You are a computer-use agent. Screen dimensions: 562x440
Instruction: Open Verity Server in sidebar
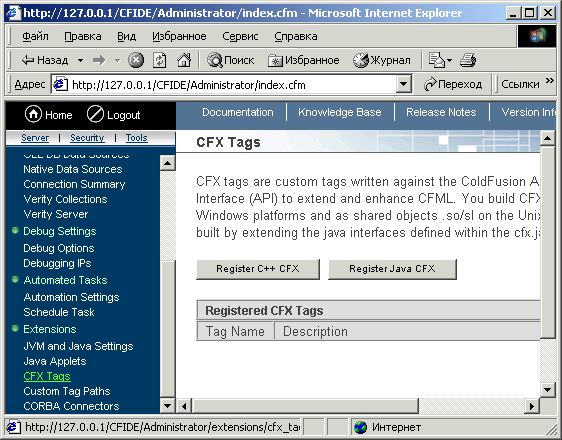(x=56, y=214)
